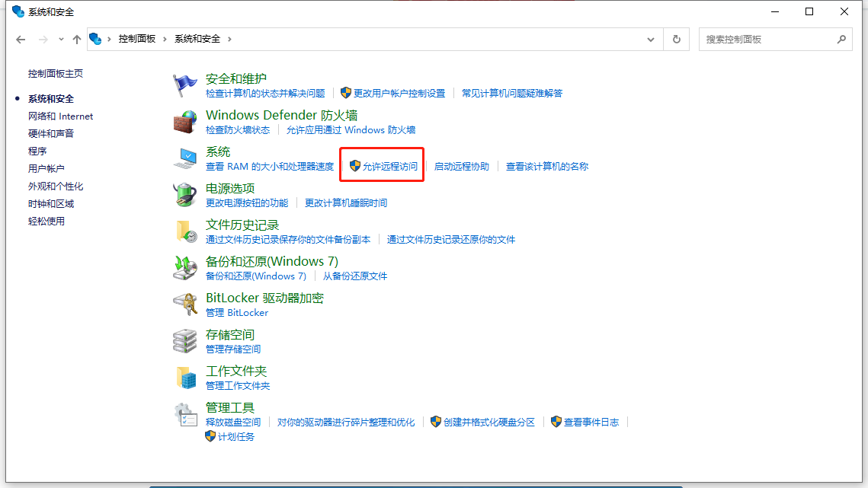Image resolution: width=868 pixels, height=488 pixels.
Task: Click the 系统和安全 breadcrumb
Action: 197,39
